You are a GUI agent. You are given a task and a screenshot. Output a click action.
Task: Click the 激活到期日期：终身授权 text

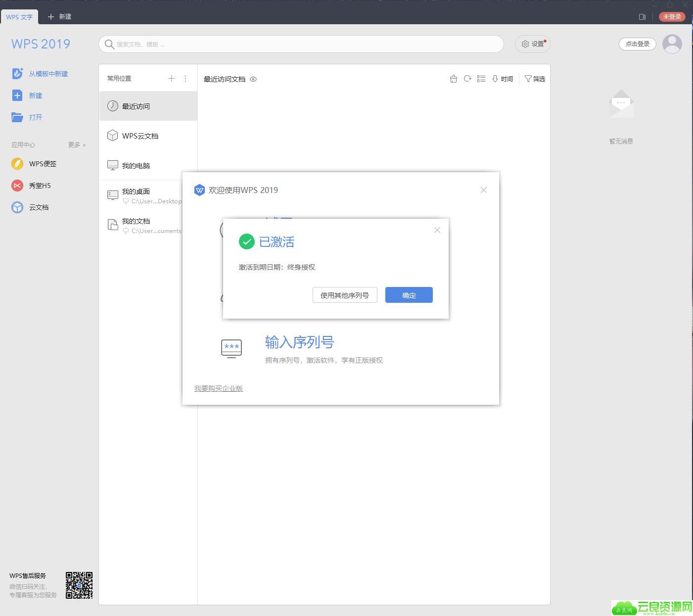pos(277,267)
